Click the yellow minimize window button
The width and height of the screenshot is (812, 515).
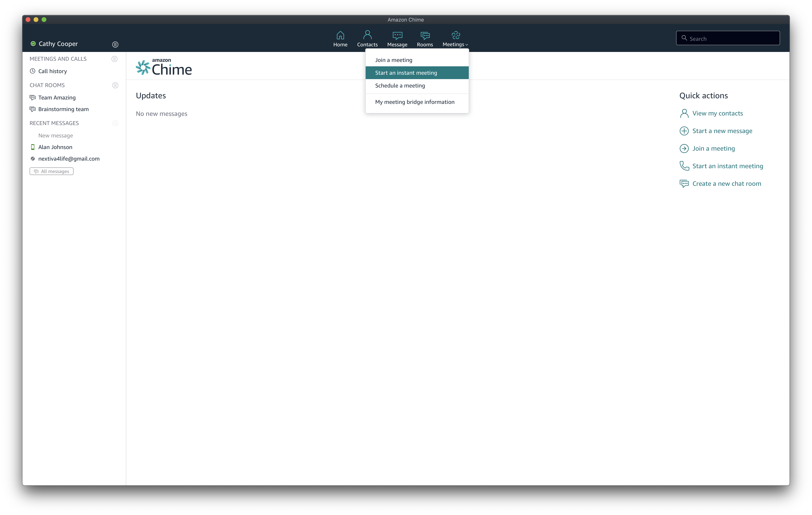(x=36, y=20)
